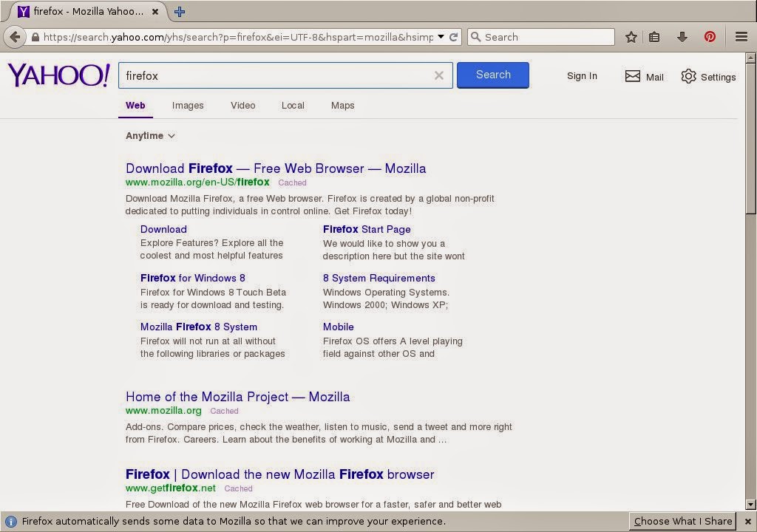Click Choose What I Share button
The image size is (757, 532).
[682, 522]
